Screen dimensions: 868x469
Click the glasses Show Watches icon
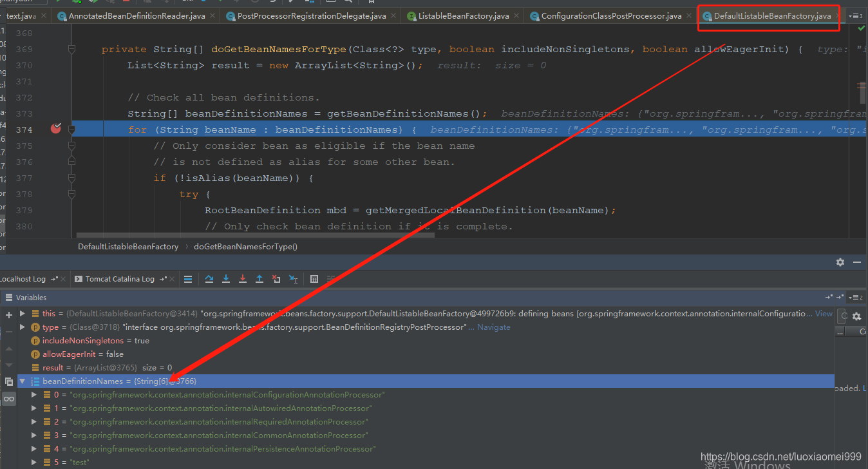click(9, 399)
